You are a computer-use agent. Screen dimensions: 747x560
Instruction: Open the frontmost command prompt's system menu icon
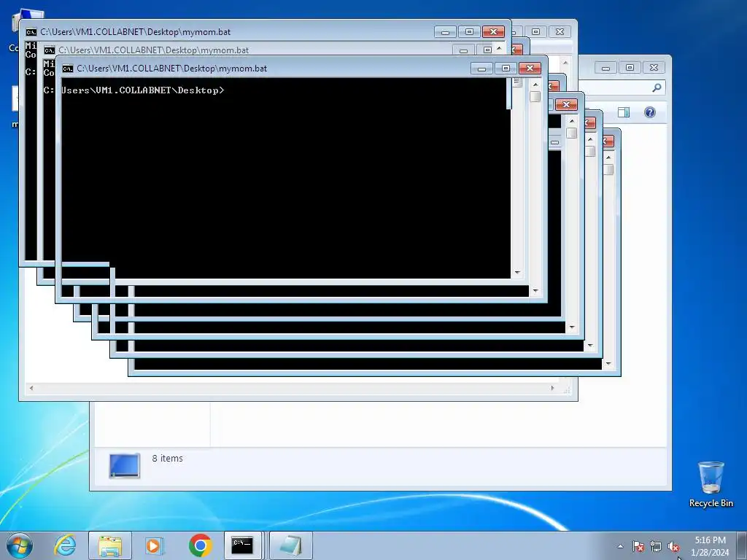click(x=68, y=69)
